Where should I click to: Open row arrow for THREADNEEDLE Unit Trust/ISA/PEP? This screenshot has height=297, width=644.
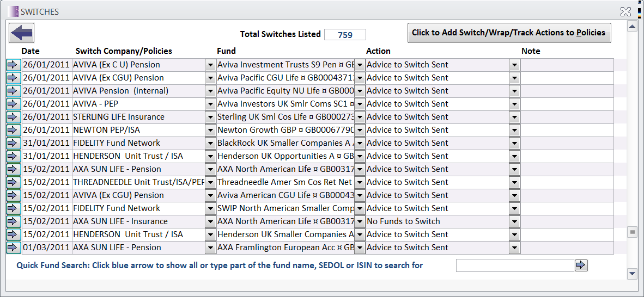coord(14,183)
